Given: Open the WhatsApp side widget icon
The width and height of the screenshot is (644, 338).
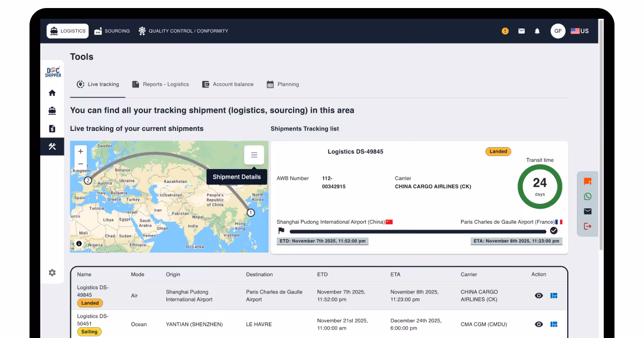Looking at the screenshot, I should coord(588,196).
